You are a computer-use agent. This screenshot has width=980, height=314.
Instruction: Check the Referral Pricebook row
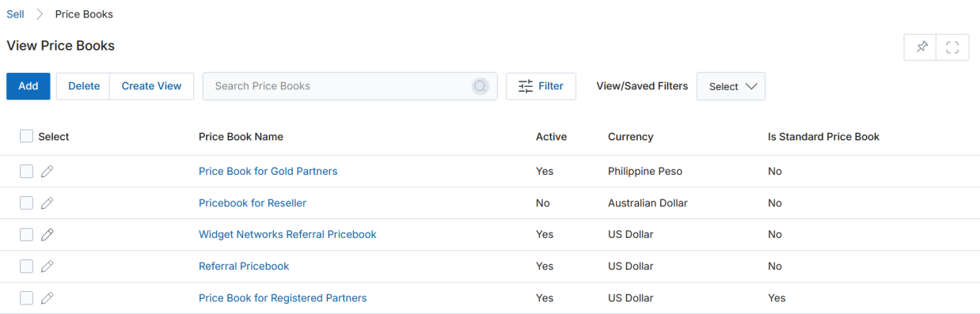[26, 267]
